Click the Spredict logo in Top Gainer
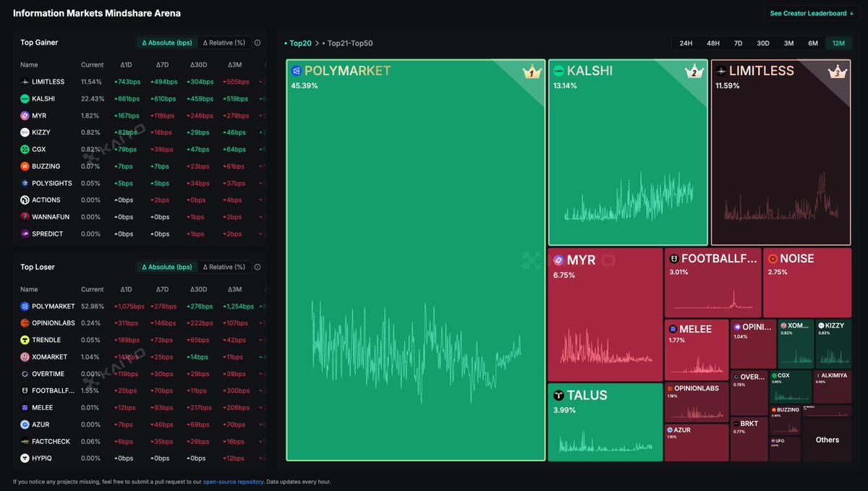 pos(25,234)
